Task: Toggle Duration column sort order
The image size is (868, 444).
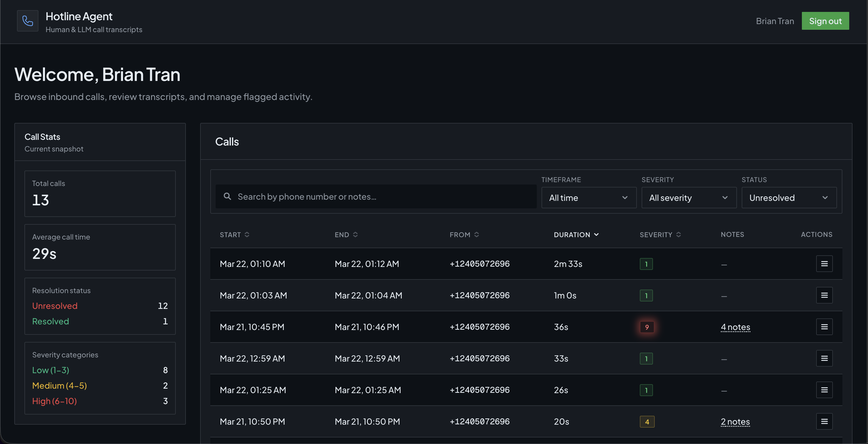Action: 576,234
